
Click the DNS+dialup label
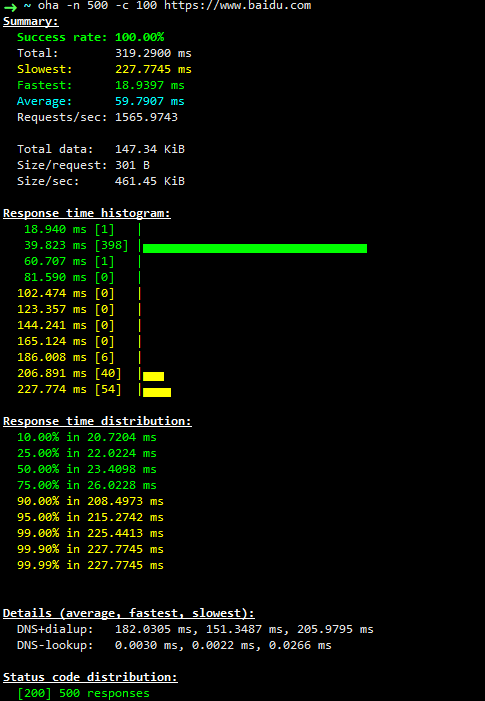(x=55, y=629)
